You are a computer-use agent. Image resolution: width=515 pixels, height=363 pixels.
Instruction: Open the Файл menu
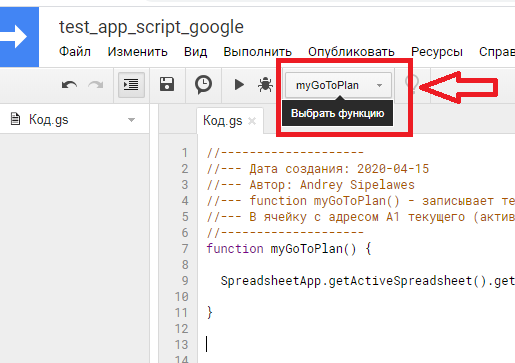click(x=75, y=52)
